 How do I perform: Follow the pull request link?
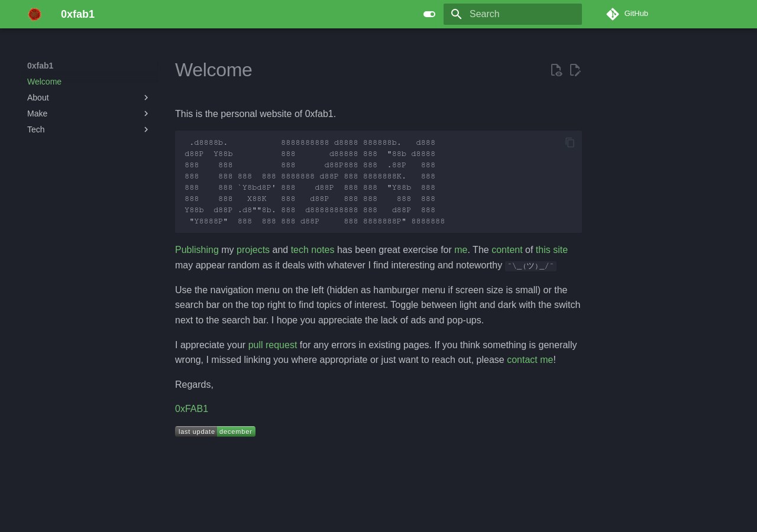point(272,345)
